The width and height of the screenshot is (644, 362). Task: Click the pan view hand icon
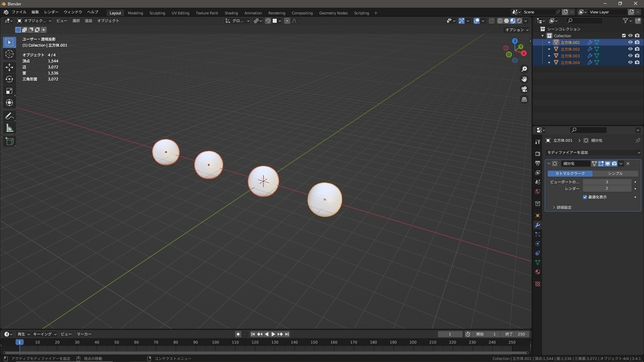[x=524, y=79]
